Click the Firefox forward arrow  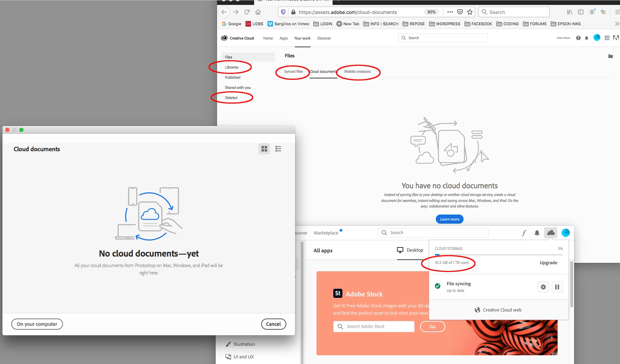pos(236,12)
